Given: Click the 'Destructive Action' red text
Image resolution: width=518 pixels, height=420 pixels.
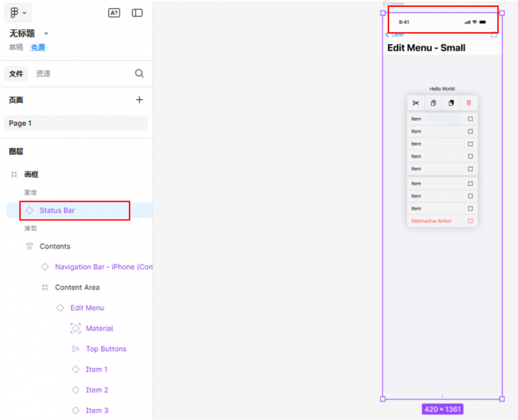Looking at the screenshot, I should coord(431,221).
